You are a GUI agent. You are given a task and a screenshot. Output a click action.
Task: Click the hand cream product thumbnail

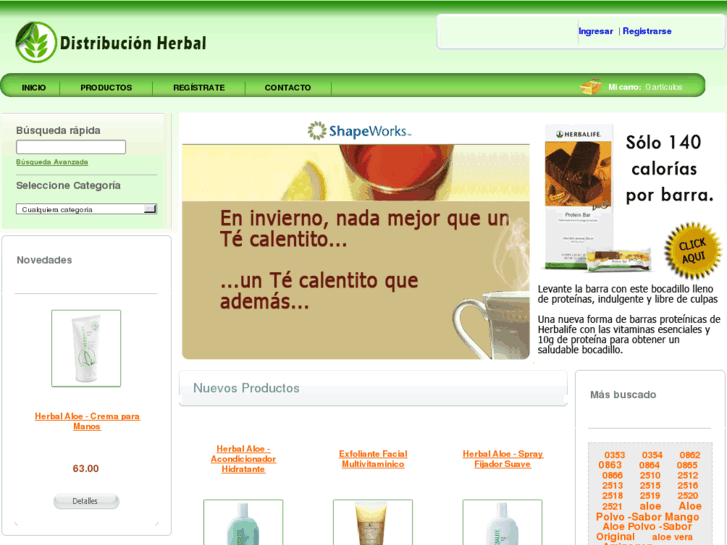coord(86,348)
